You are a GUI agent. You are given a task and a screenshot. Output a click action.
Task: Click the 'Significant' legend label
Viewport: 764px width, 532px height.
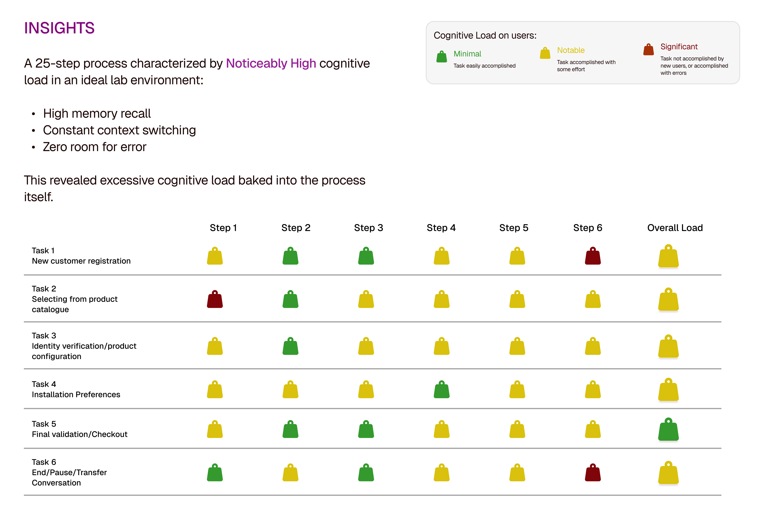click(679, 47)
